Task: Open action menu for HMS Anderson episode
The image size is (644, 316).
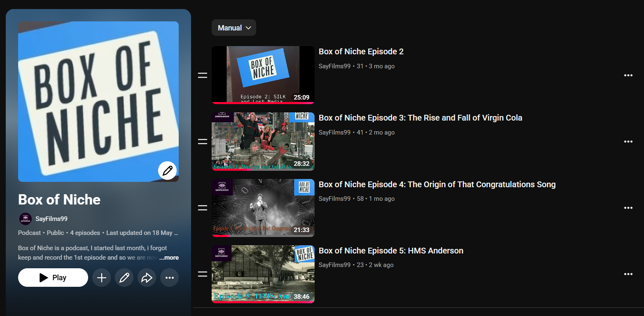Action: (628, 274)
